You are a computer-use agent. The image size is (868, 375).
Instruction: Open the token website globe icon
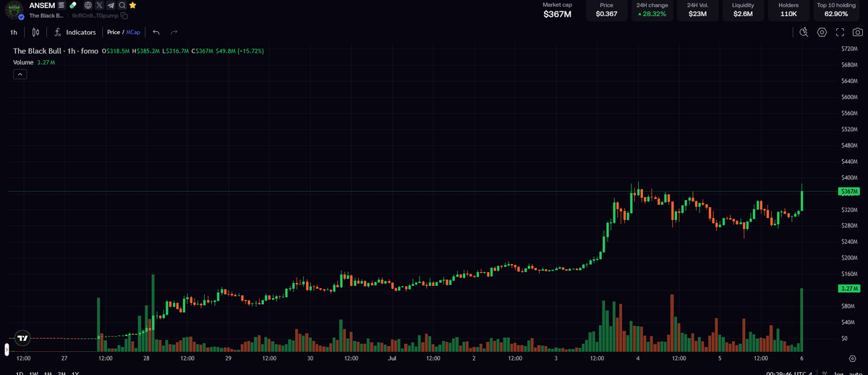click(88, 5)
